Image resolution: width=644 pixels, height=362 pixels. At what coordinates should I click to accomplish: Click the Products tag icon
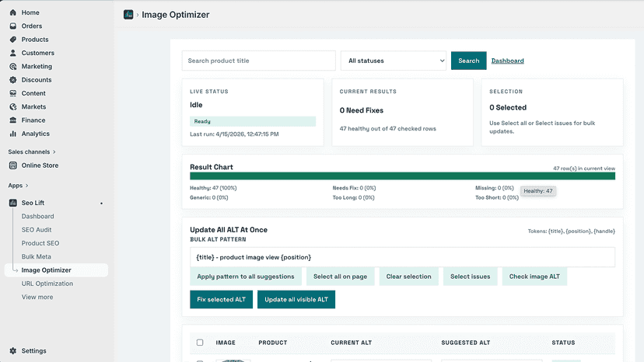click(x=13, y=40)
